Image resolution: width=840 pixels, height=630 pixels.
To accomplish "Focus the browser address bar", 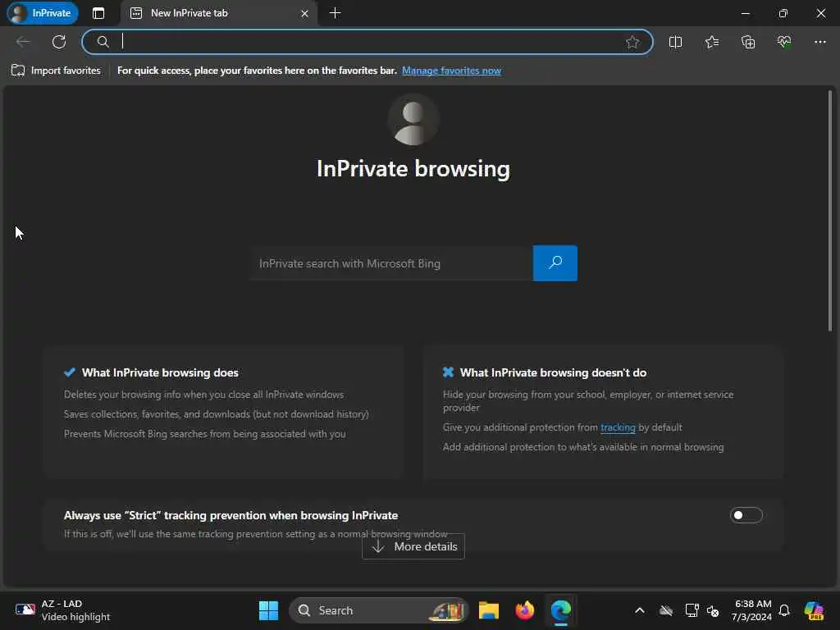I will [367, 42].
